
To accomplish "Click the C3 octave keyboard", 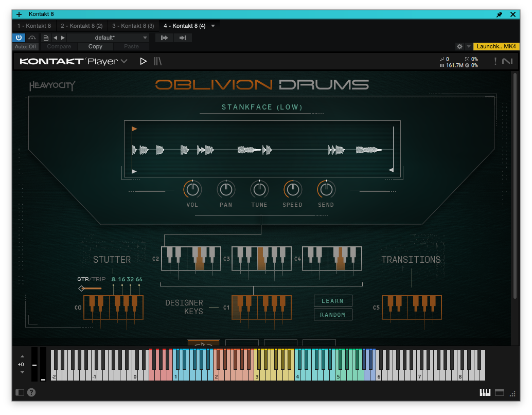I will coord(261,259).
